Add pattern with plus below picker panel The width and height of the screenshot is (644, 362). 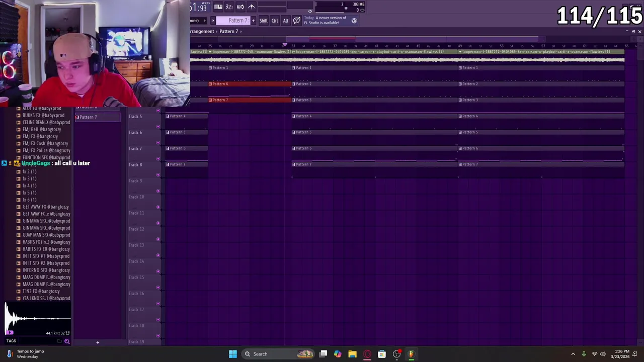(x=98, y=342)
